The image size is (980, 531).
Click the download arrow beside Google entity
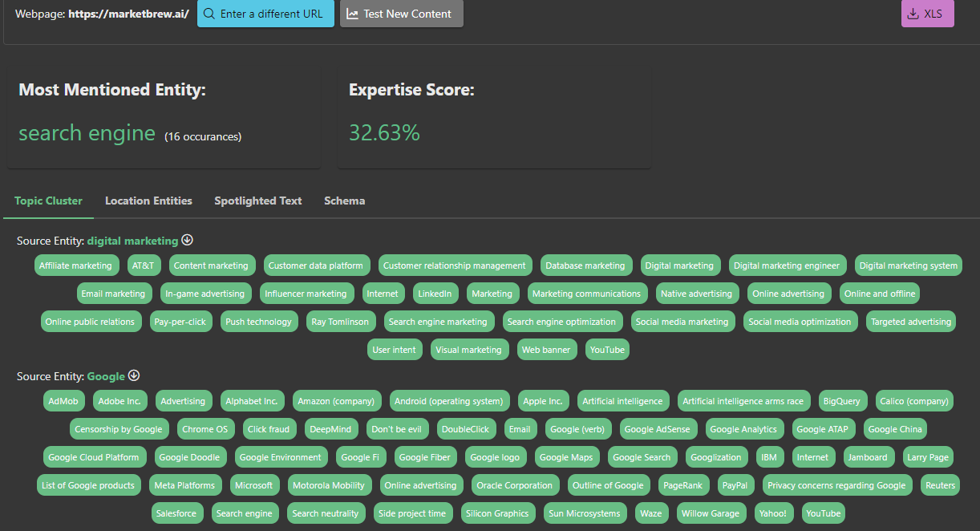[134, 375]
